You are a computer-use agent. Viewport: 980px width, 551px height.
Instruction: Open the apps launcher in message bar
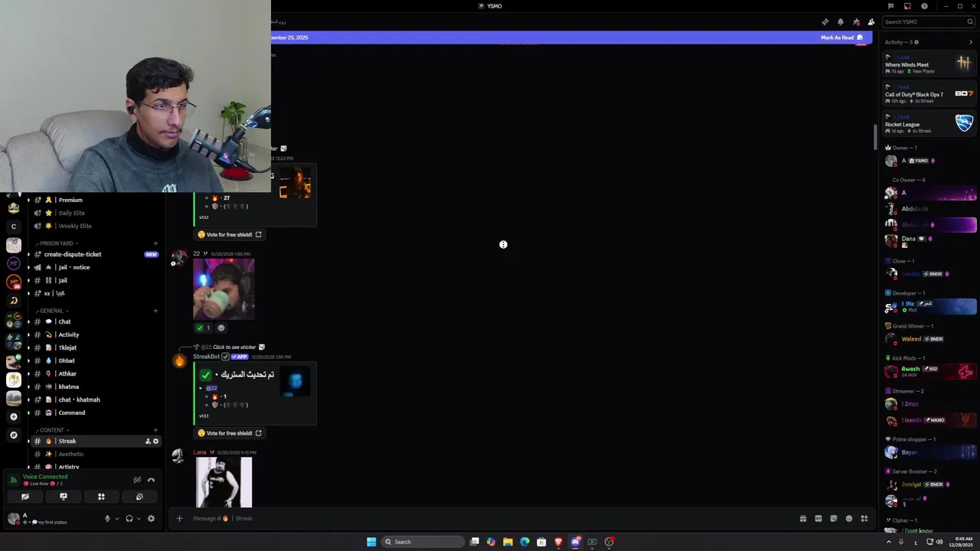tap(864, 518)
